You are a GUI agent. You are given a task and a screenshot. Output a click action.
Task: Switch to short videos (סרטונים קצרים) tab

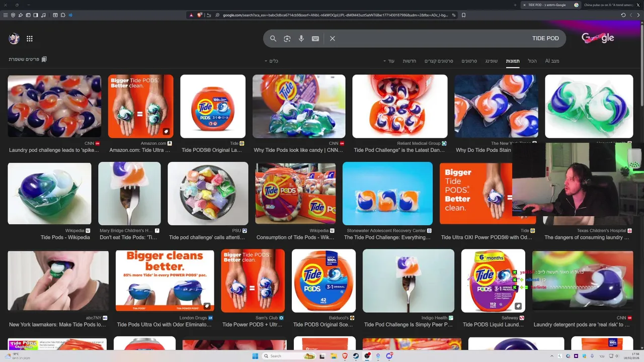pos(439,61)
